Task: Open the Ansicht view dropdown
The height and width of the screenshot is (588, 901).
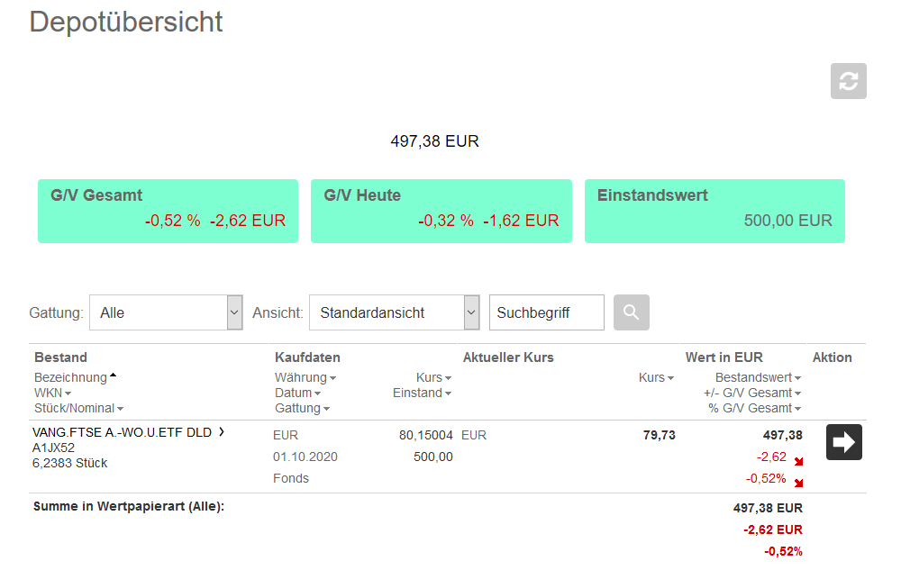Action: tap(394, 312)
